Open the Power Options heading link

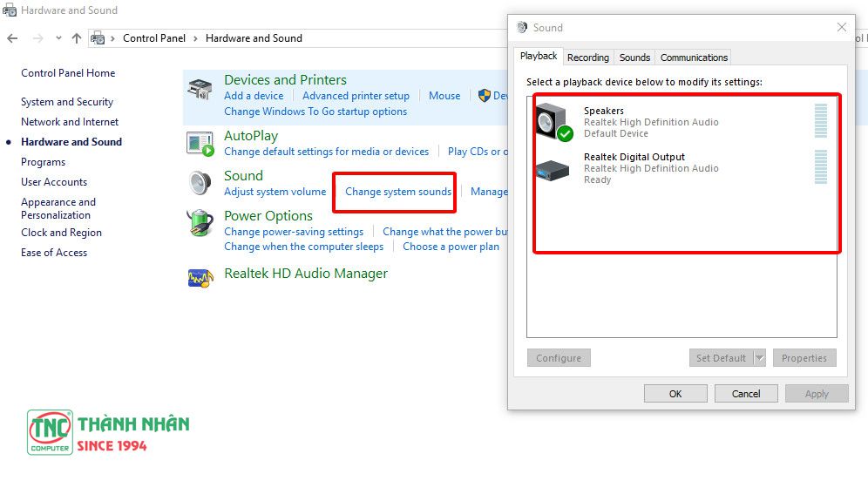coord(268,216)
